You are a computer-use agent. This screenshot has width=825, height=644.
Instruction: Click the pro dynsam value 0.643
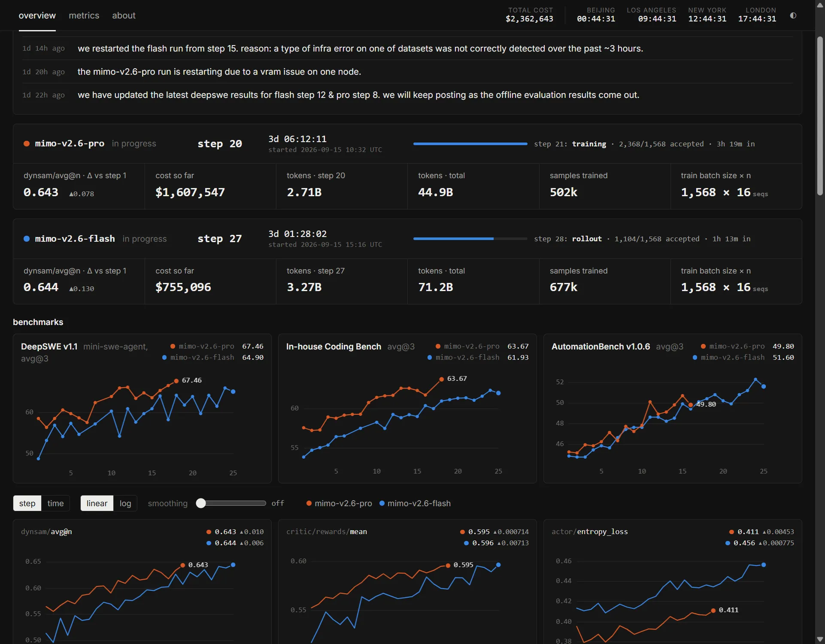(x=41, y=192)
